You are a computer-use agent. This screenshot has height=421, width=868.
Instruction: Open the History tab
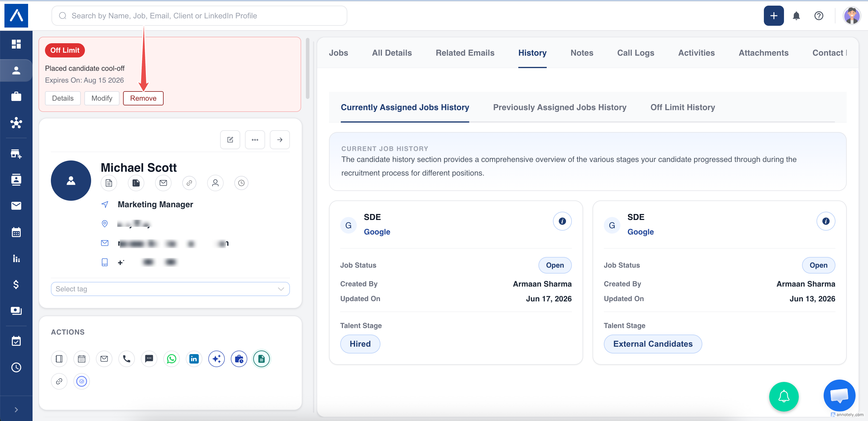[x=532, y=53]
